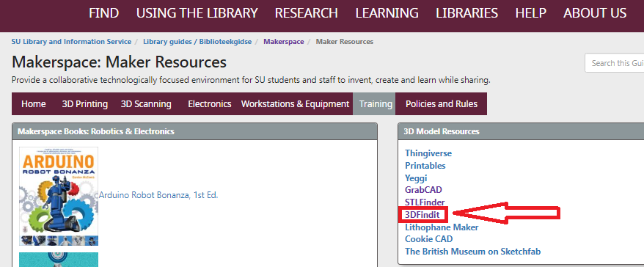Open the Lithophane Maker link
644x267 pixels.
coord(442,227)
